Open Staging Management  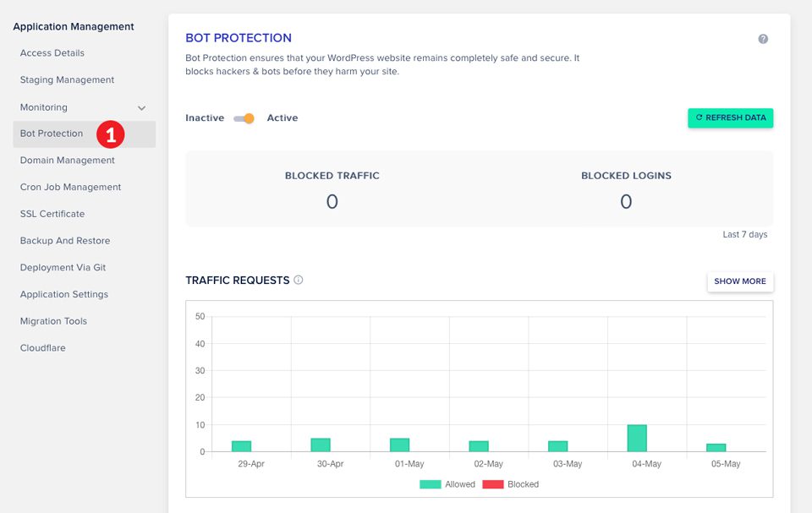point(66,79)
